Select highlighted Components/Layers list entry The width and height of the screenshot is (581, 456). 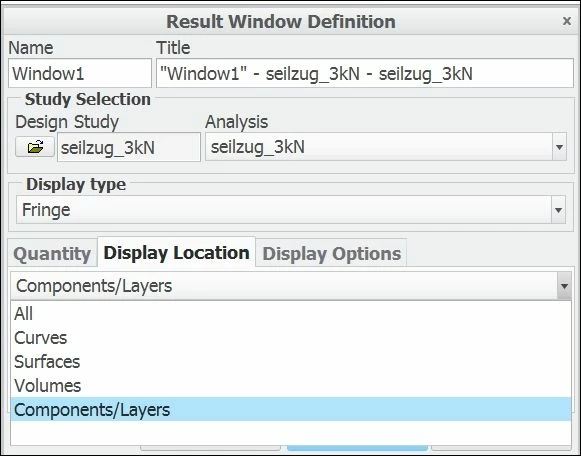pyautogui.click(x=291, y=409)
